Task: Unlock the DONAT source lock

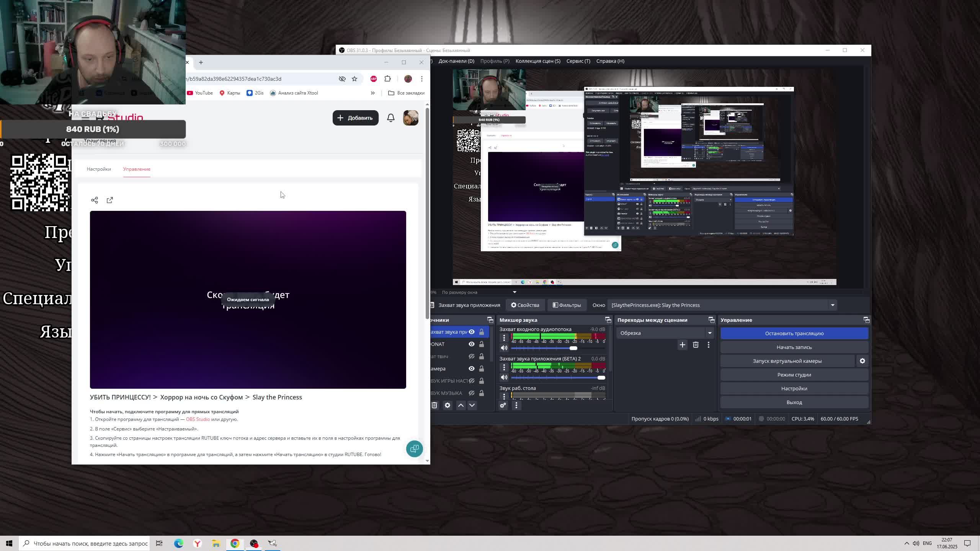Action: [x=481, y=344]
